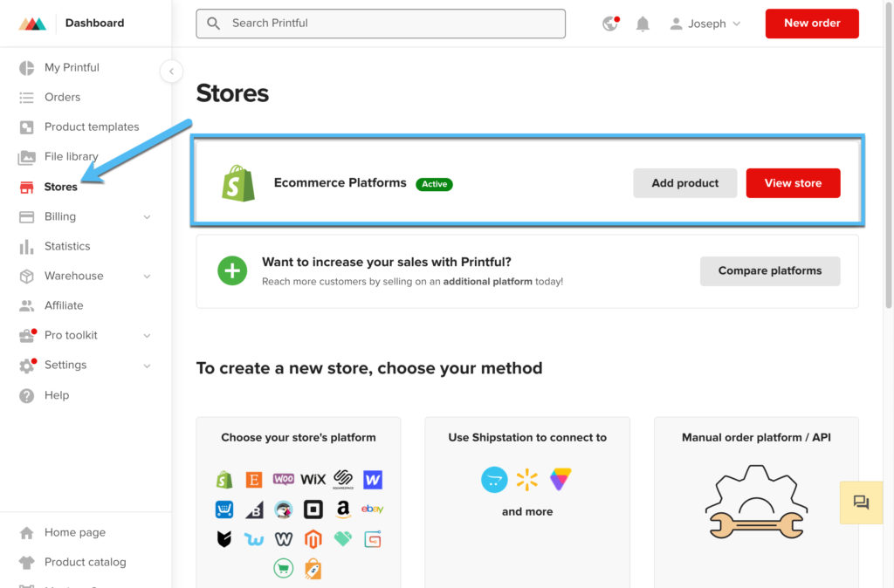894x588 pixels.
Task: Choose the Wix platform icon
Action: point(313,480)
